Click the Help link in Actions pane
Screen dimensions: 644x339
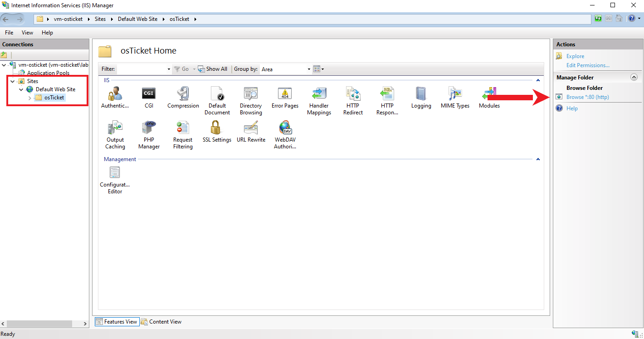572,108
